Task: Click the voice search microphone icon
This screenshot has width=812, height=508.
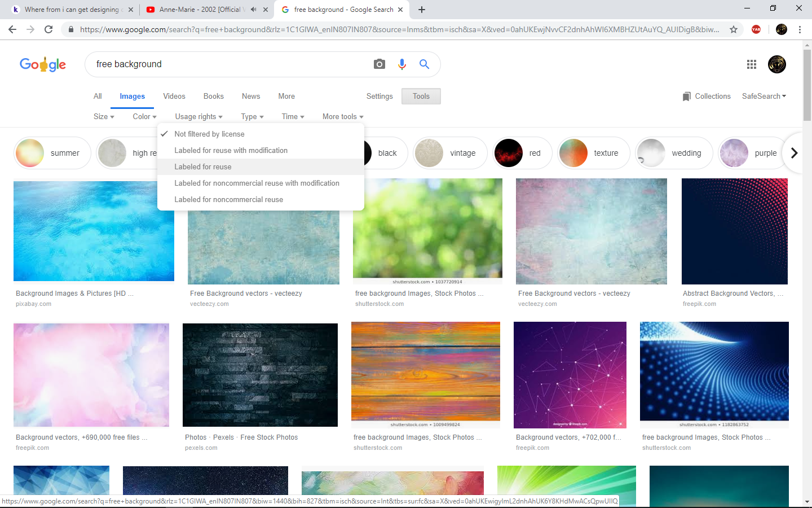Action: [x=402, y=64]
